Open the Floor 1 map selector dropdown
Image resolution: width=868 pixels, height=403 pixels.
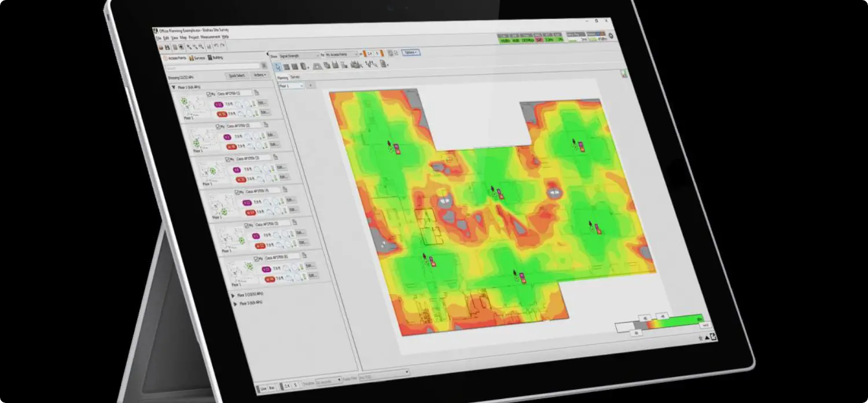[x=290, y=86]
